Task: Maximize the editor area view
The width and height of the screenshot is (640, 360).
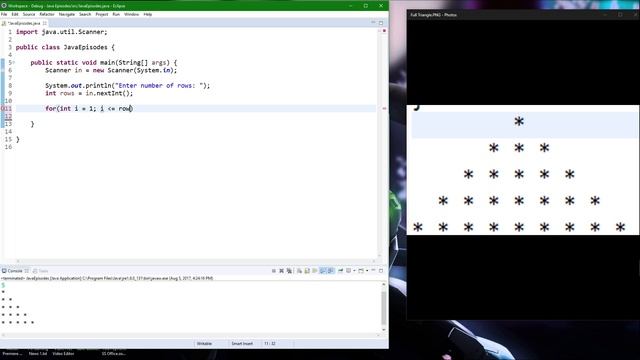Action: pos(381,23)
